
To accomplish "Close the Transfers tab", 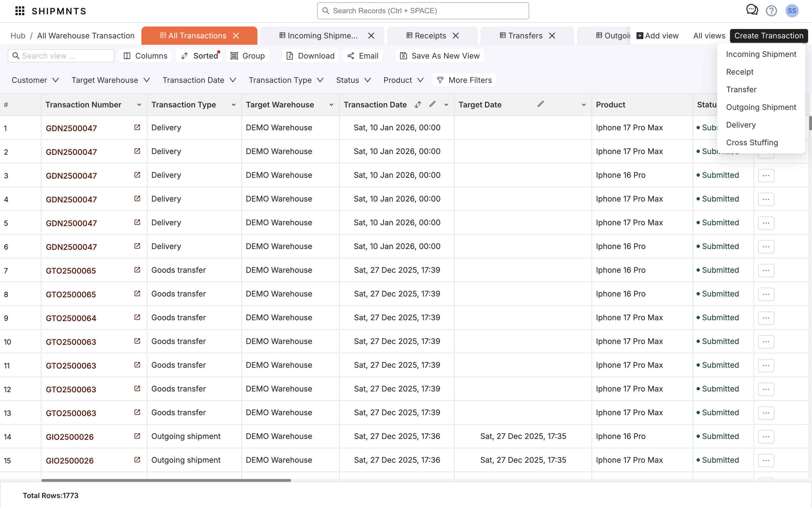I will (552, 36).
